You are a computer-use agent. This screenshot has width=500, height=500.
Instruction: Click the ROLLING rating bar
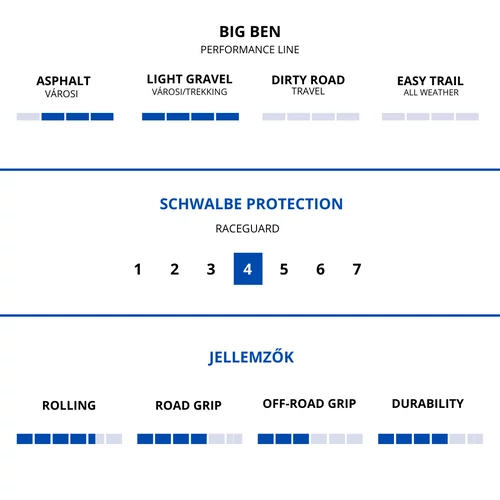coord(69,439)
